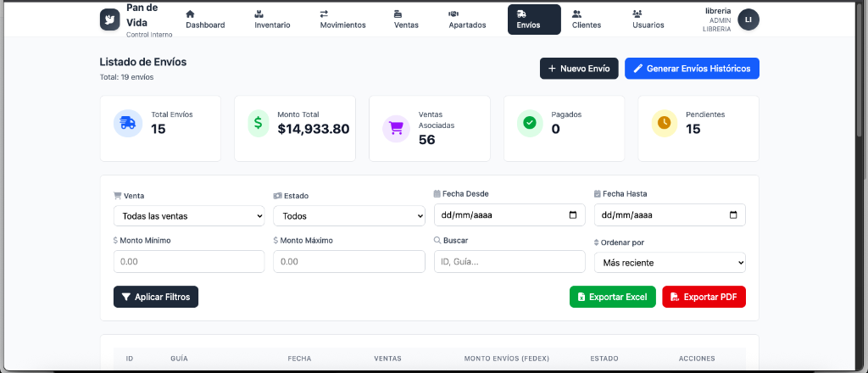
Task: Click the LI user avatar
Action: click(x=748, y=19)
